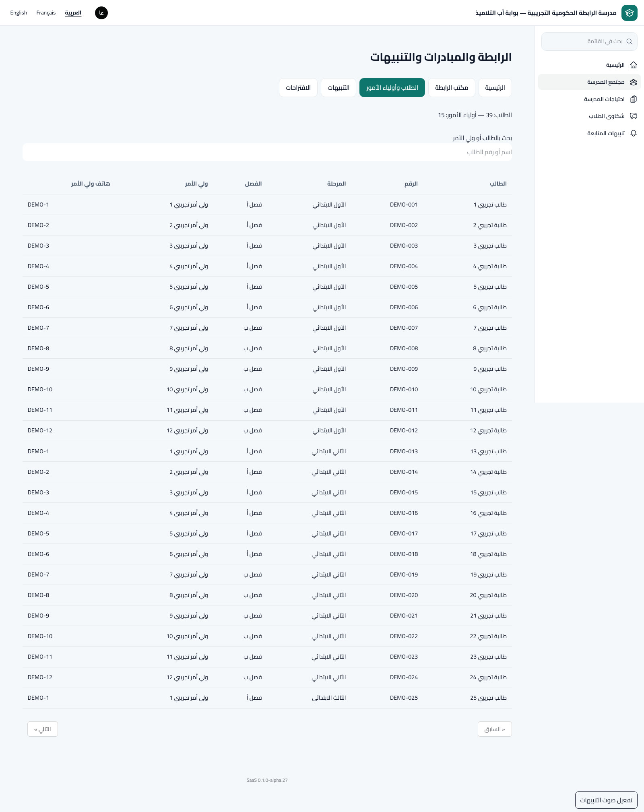Go to next page with التالي button
Screen dimensions: 644x812
[x=43, y=729]
